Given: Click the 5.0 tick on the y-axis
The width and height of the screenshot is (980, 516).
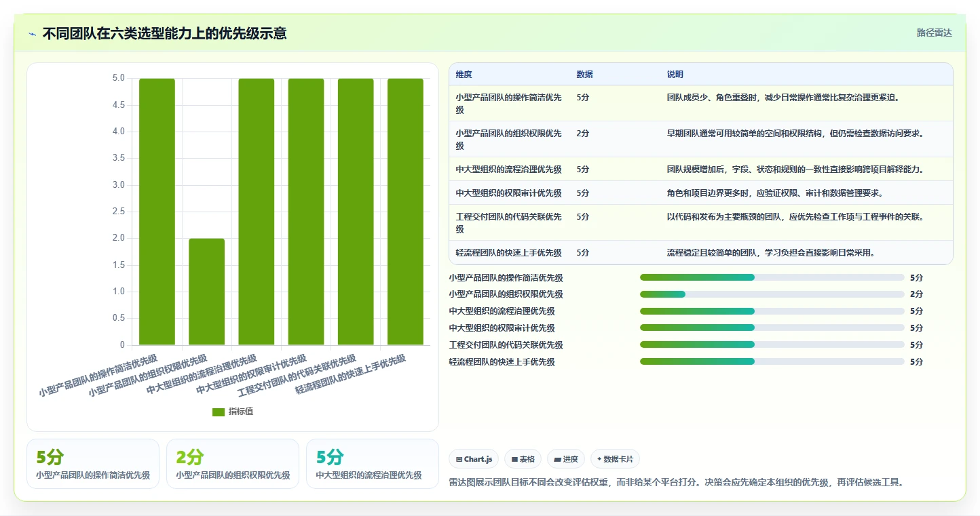Looking at the screenshot, I should (x=119, y=78).
